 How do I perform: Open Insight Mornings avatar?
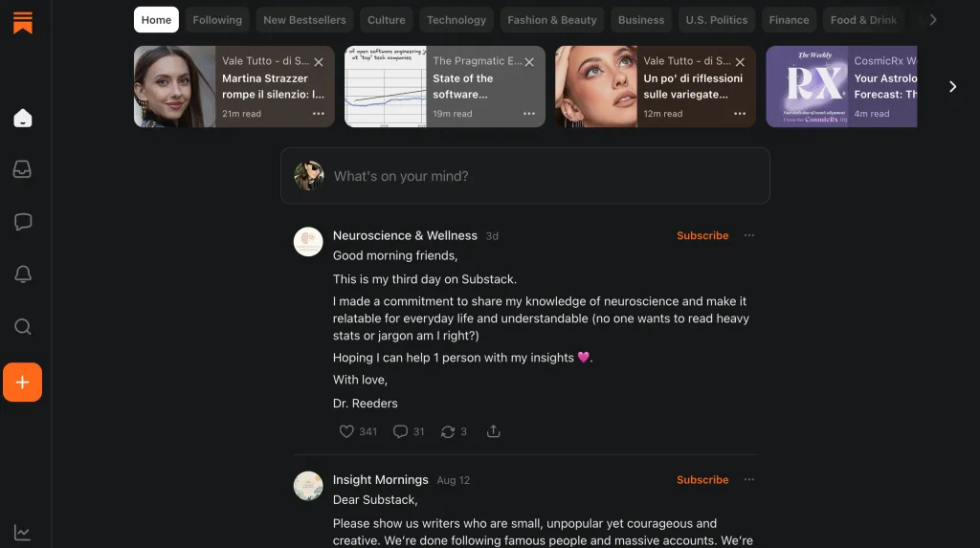click(308, 486)
